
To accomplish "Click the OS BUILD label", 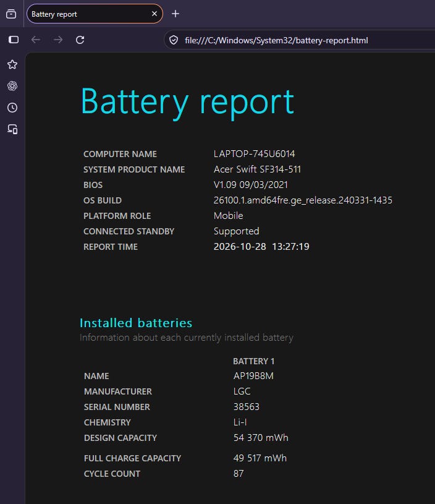I will (103, 200).
